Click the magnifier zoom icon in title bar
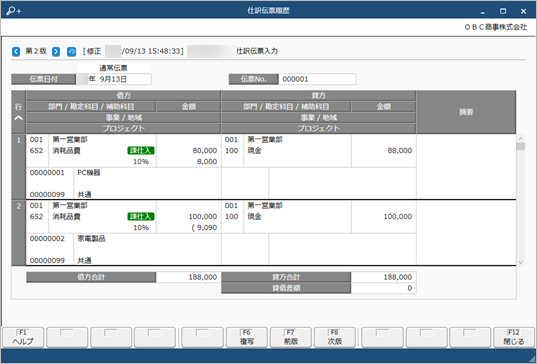The height and width of the screenshot is (364, 537). 14,11
